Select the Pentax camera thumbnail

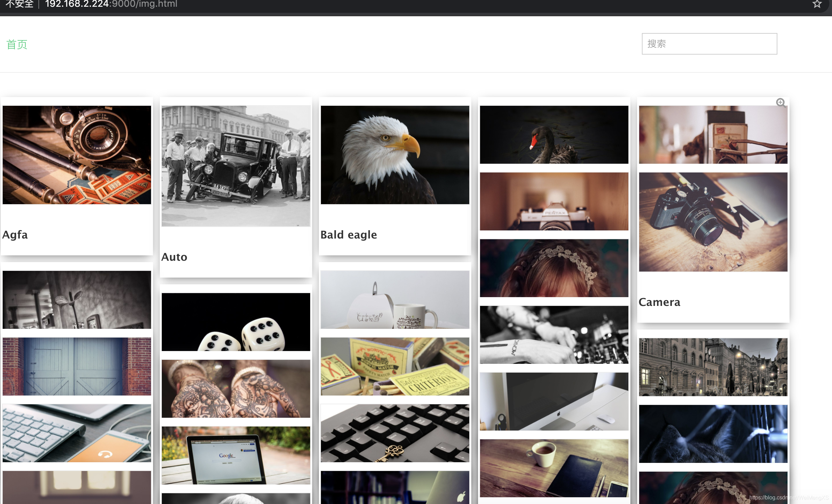[x=554, y=201]
